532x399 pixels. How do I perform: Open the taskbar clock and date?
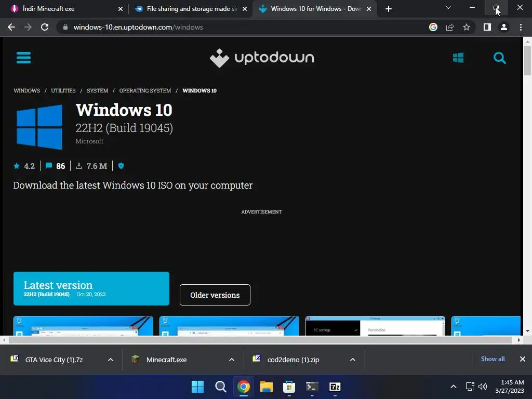coord(510,387)
